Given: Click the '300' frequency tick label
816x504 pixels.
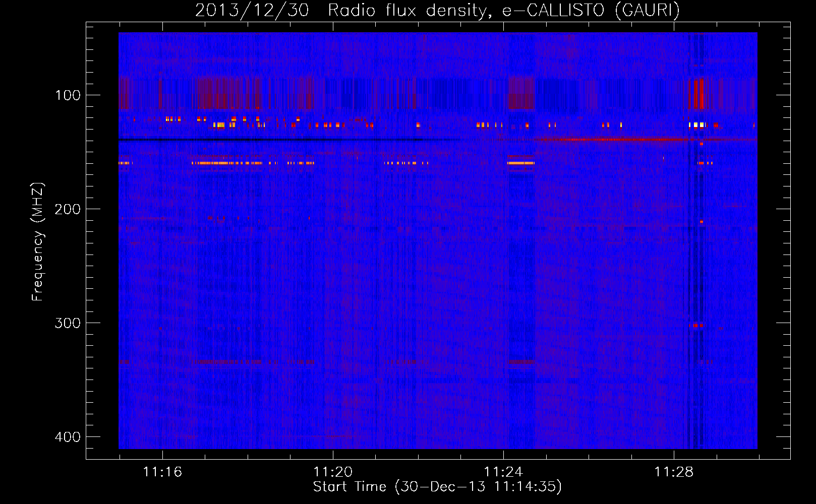Looking at the screenshot, I should [68, 323].
